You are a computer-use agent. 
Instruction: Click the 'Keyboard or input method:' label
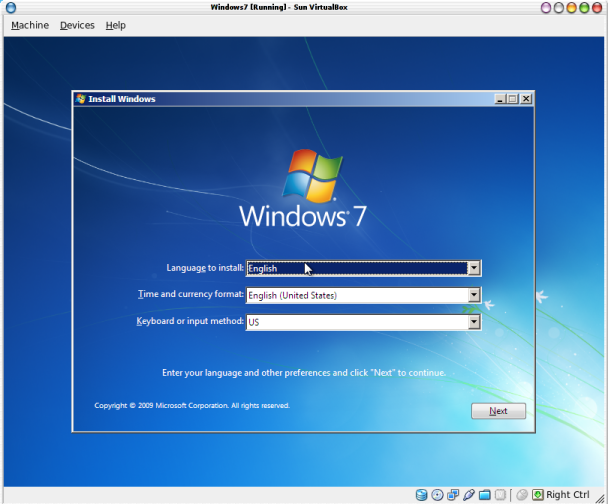click(190, 321)
